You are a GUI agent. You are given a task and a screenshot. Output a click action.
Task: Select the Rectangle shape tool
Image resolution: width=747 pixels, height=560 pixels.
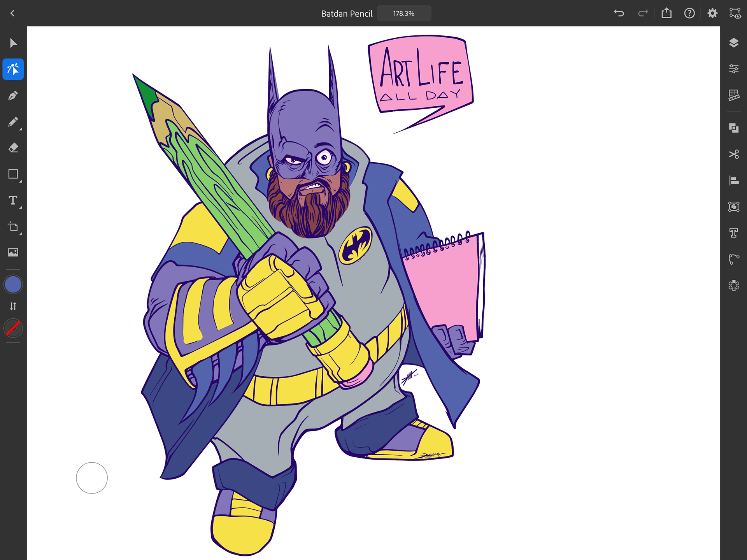point(13,174)
